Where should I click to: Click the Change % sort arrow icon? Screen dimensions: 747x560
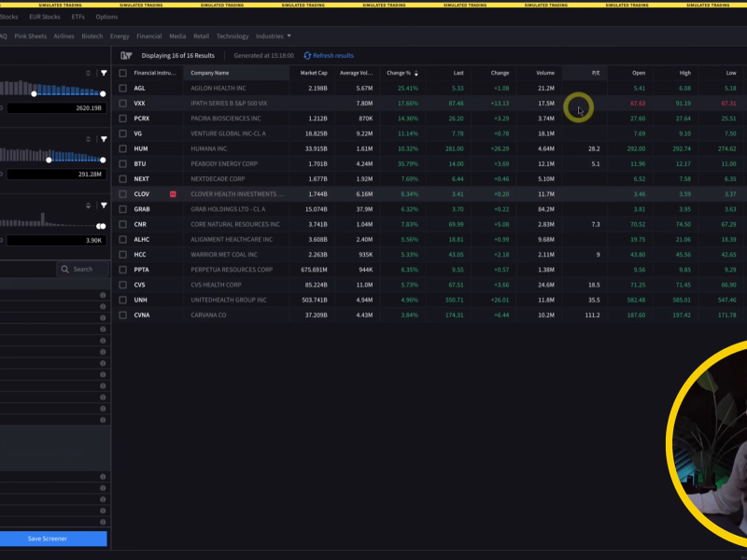click(x=416, y=73)
